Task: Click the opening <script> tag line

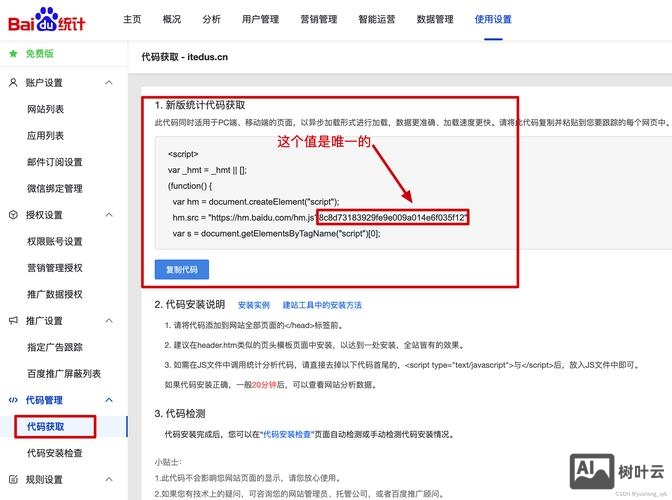Action: coord(183,154)
